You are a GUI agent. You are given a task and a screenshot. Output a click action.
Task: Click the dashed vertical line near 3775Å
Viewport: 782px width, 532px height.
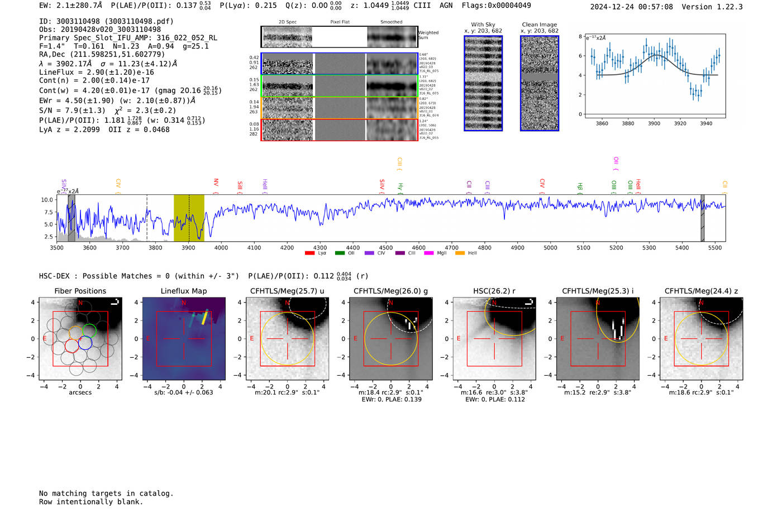click(x=147, y=218)
